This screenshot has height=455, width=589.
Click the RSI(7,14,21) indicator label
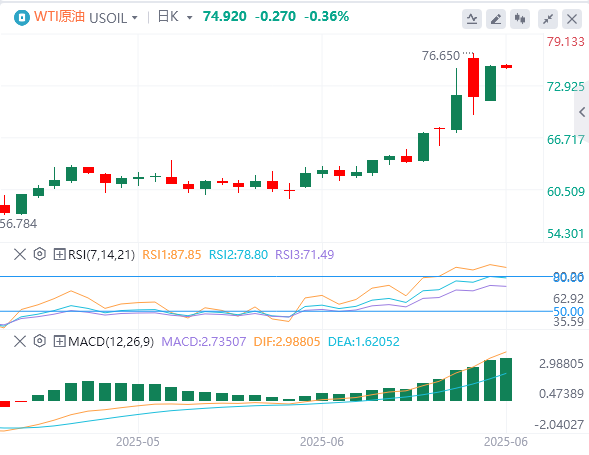(x=101, y=255)
